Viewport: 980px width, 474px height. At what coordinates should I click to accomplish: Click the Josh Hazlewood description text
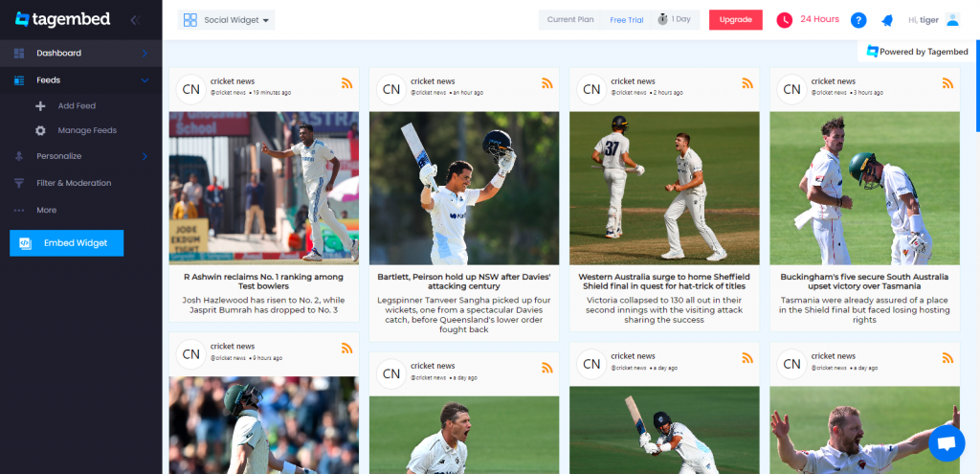click(264, 305)
